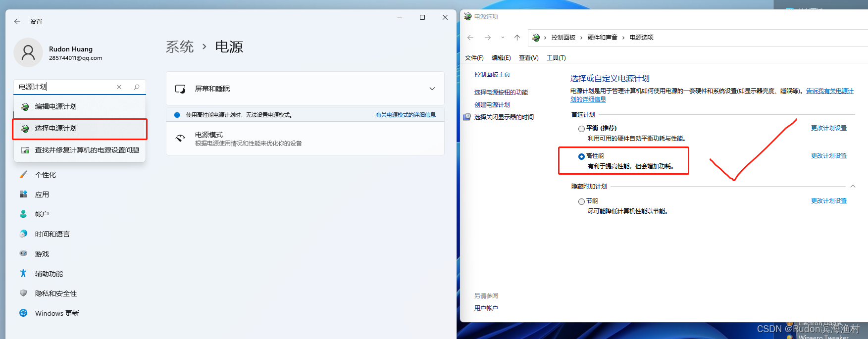Open 查找并修复计算机的电源设置问题 result

(x=80, y=150)
